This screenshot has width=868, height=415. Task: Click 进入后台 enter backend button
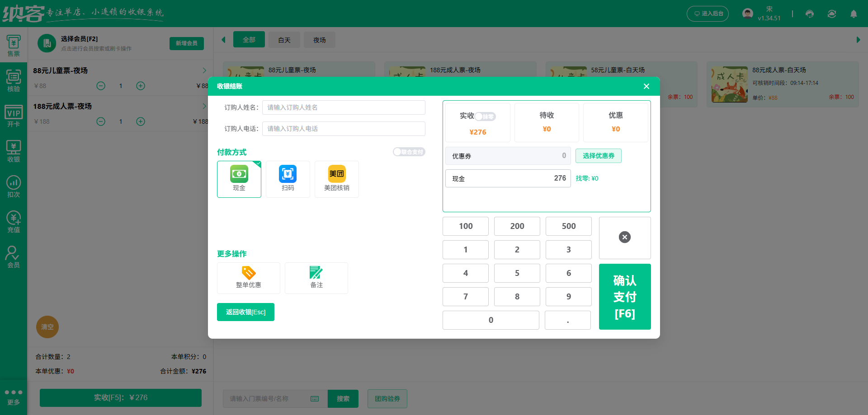pos(708,14)
